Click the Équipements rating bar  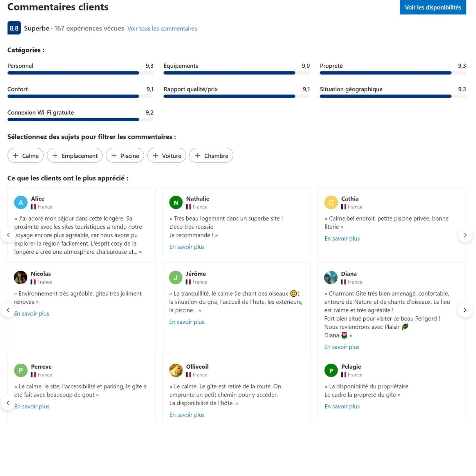[x=237, y=73]
